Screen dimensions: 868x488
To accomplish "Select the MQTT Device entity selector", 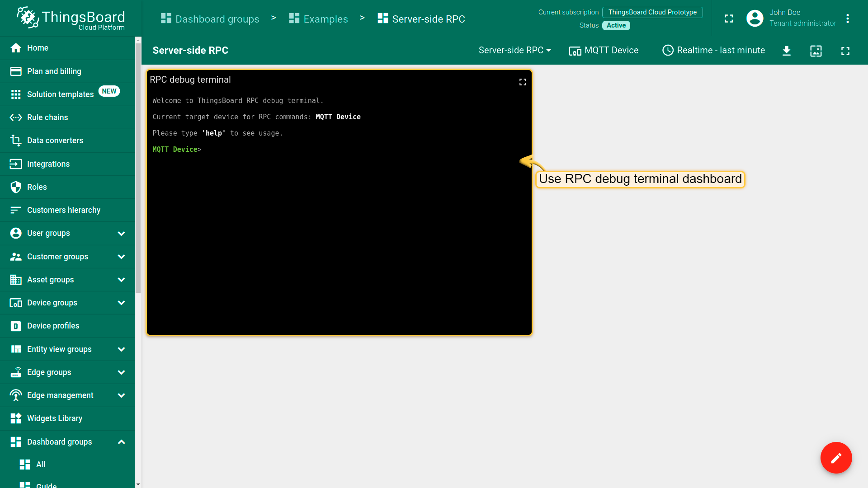I will point(604,51).
